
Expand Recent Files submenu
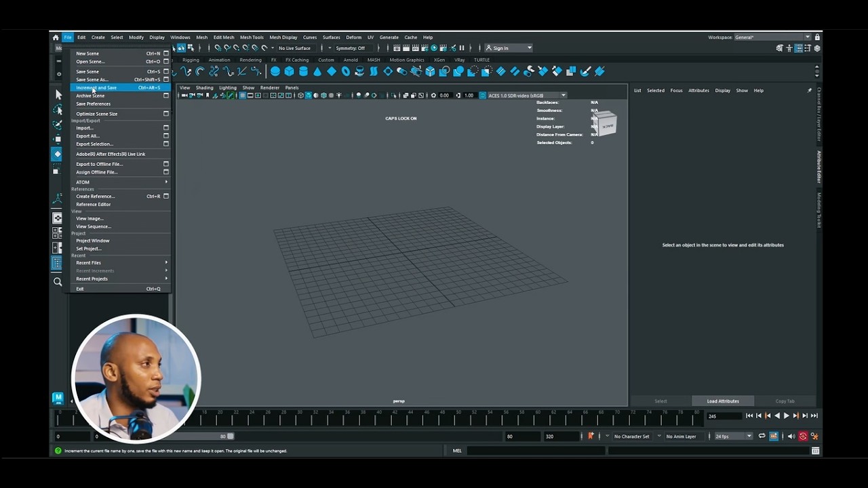point(120,263)
